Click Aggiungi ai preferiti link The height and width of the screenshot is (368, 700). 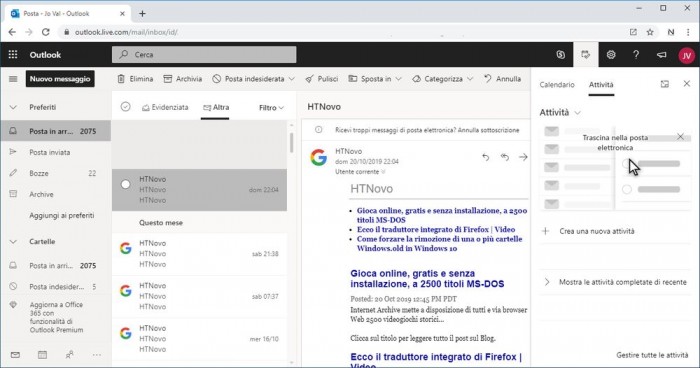point(62,215)
